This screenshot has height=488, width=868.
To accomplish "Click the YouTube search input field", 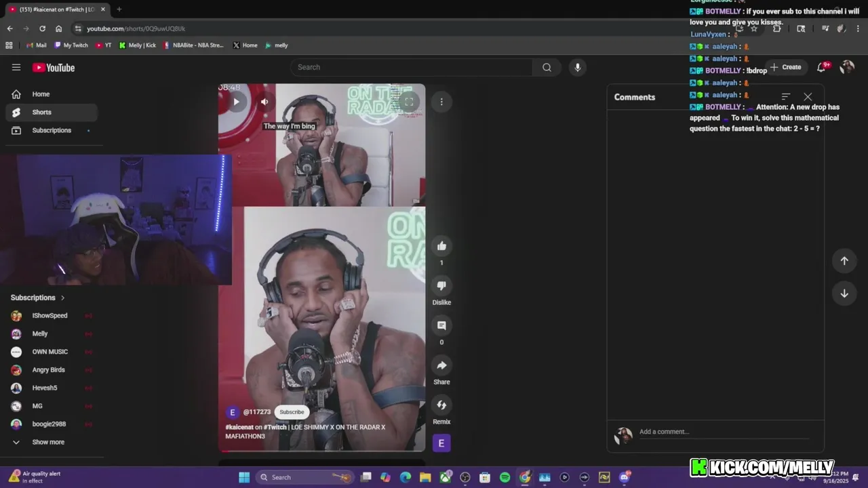I will [x=412, y=67].
